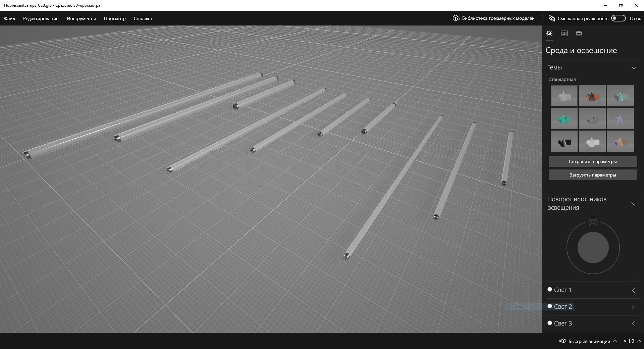
Task: Restore down the 3D viewer window
Action: [x=621, y=5]
